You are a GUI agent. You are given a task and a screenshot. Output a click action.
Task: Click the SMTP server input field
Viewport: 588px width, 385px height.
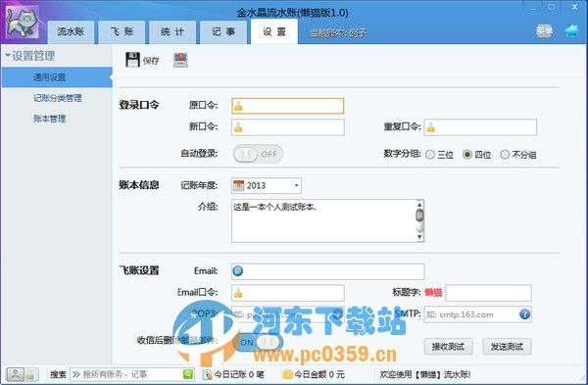478,314
